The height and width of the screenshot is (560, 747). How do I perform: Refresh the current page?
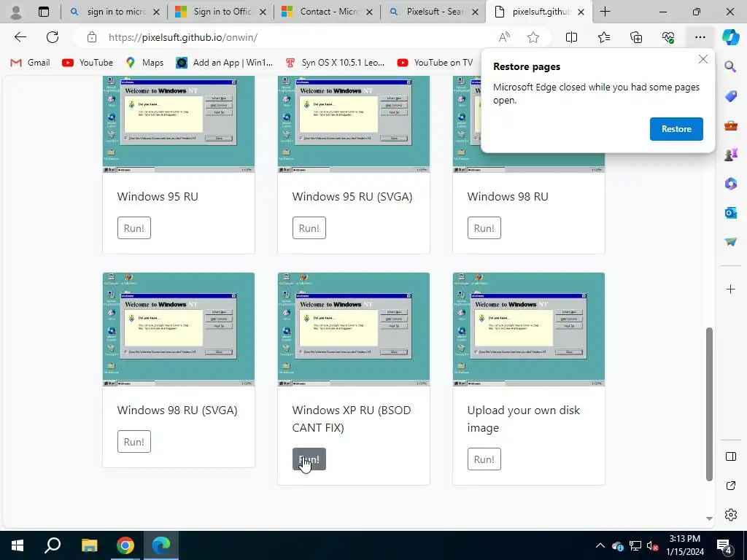point(53,37)
